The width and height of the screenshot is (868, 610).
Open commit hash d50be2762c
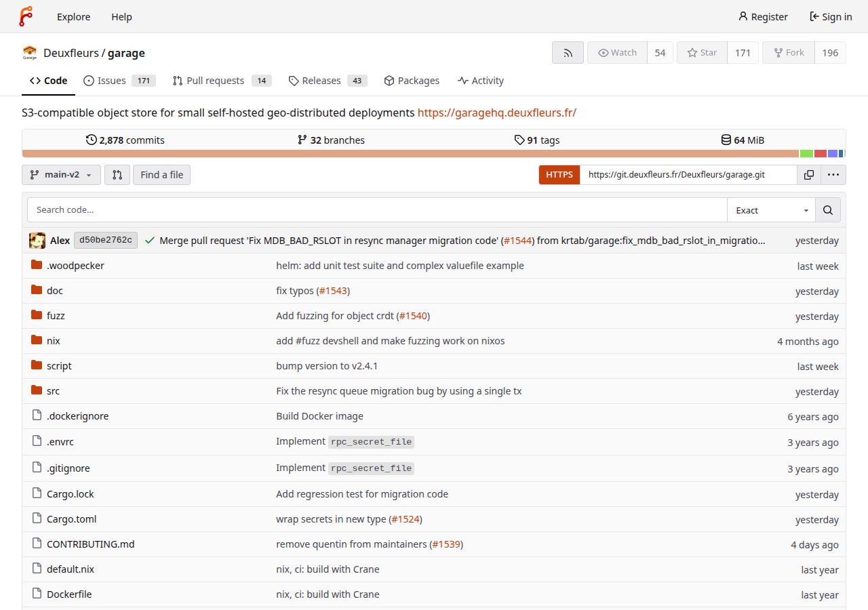106,240
